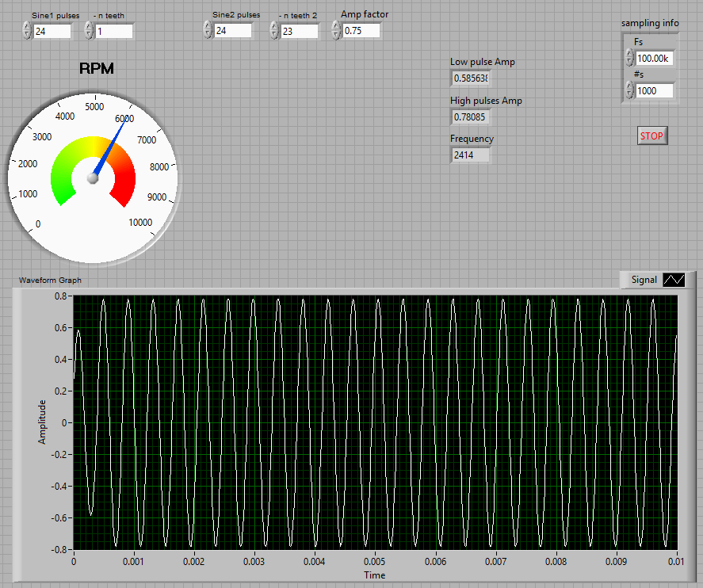
Task: Decrease the #s sample count
Action: (x=627, y=94)
